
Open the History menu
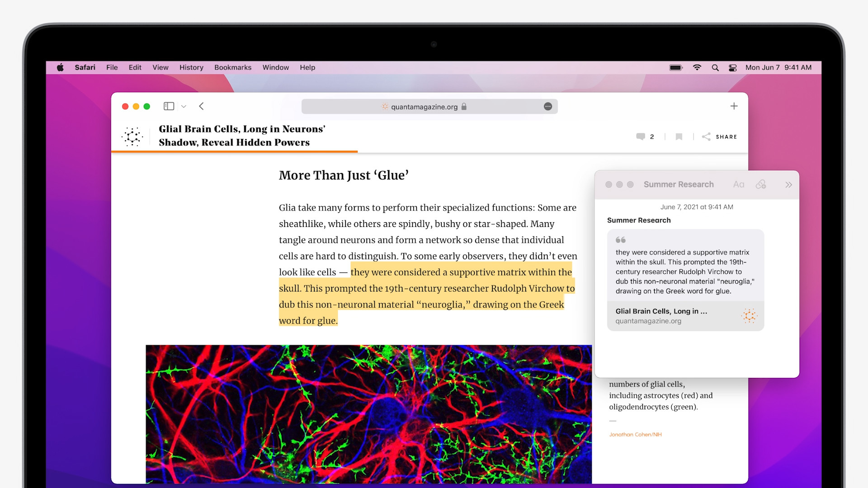191,67
